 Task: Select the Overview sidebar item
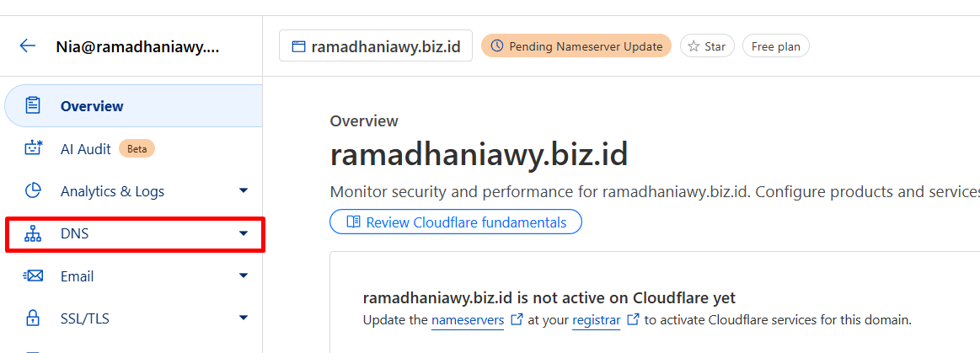pyautogui.click(x=133, y=105)
